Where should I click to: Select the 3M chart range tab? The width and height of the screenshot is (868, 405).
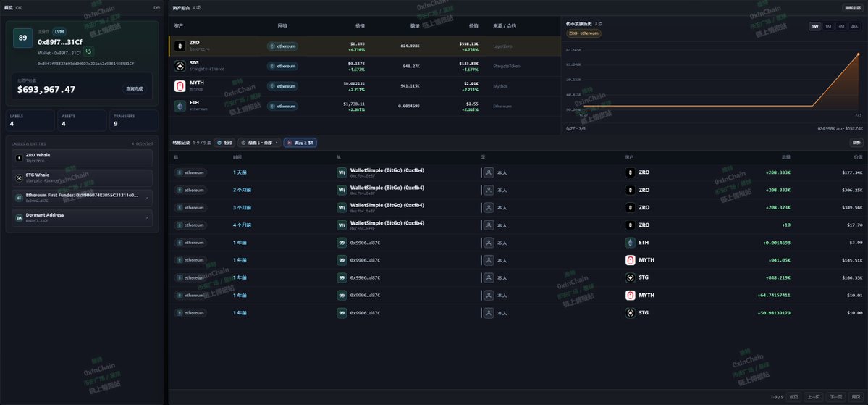pos(841,26)
